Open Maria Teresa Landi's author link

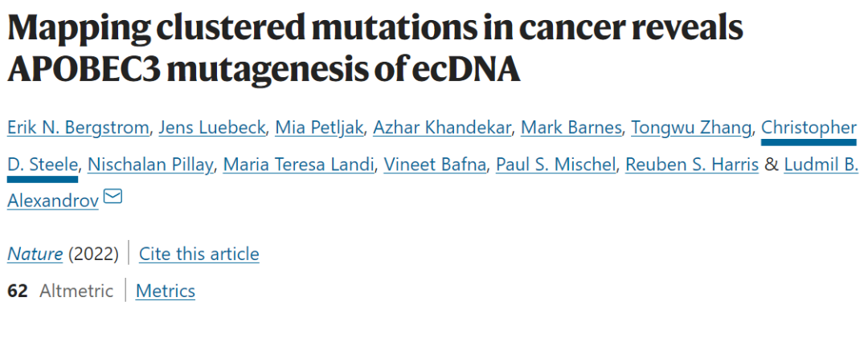(x=298, y=165)
